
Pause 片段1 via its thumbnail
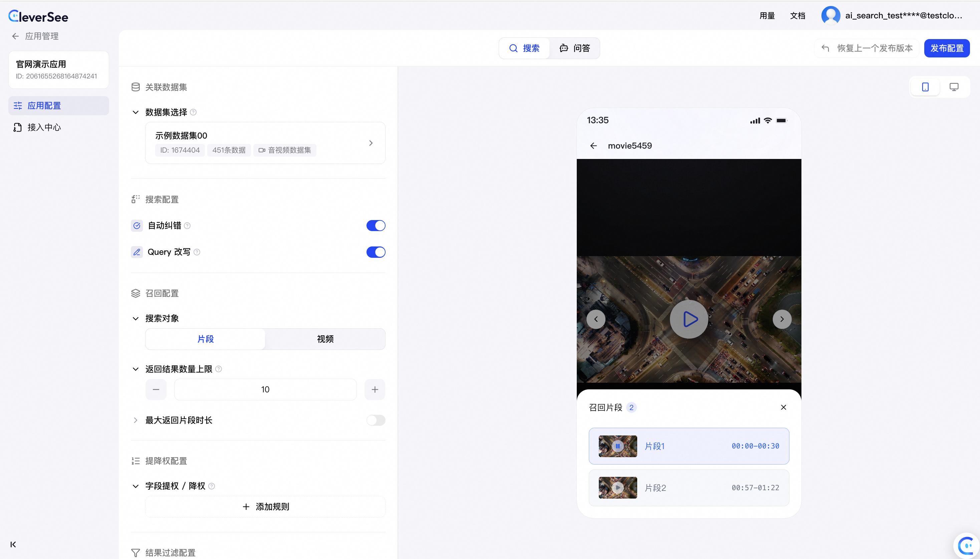(x=618, y=446)
